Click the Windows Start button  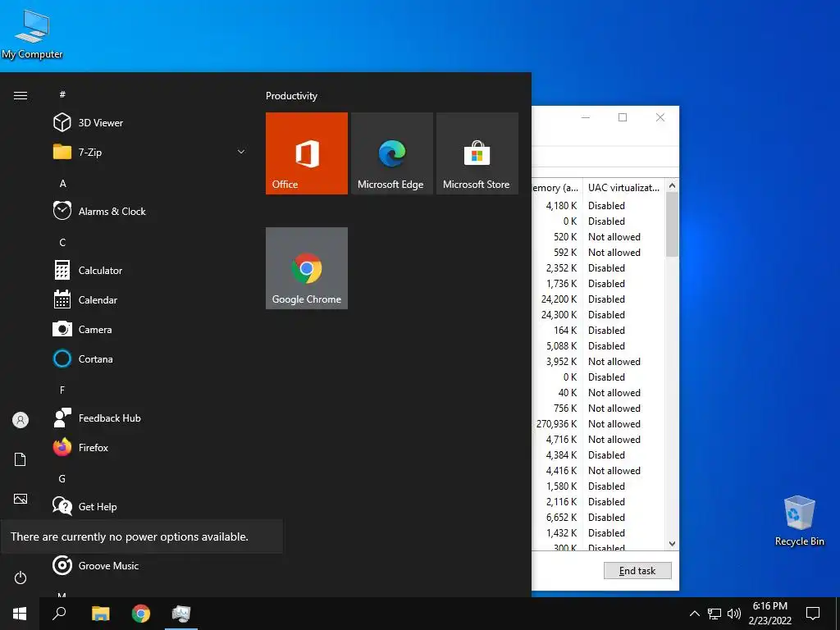(x=20, y=614)
